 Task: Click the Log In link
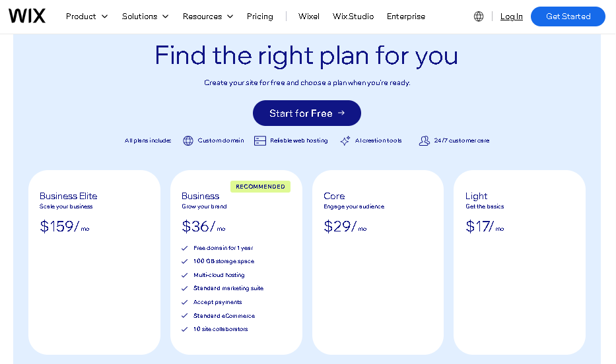pos(512,16)
